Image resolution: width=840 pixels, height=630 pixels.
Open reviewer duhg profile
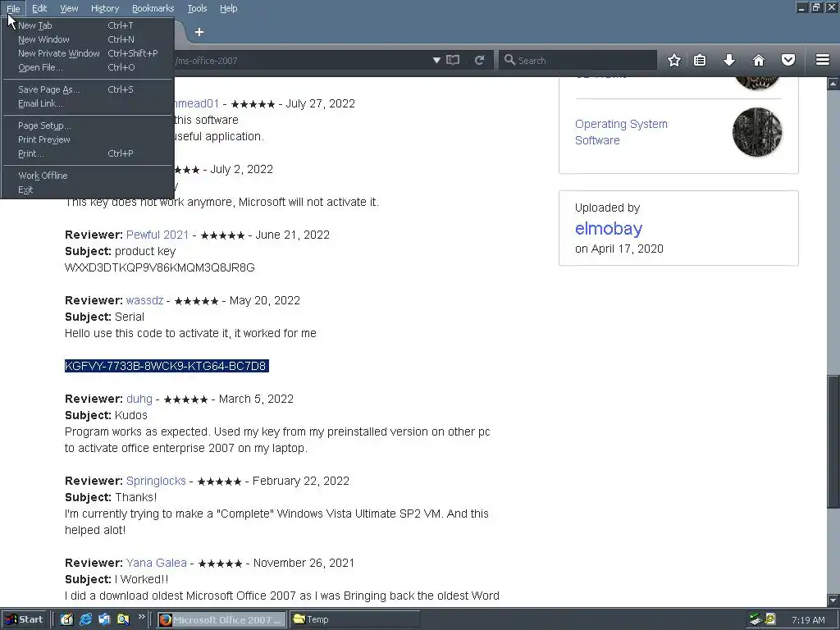(x=139, y=399)
